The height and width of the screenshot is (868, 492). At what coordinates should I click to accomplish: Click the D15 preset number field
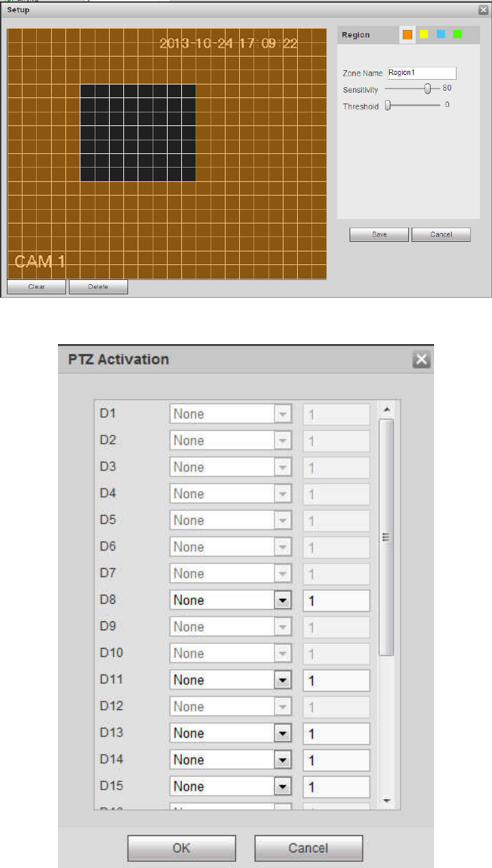click(x=337, y=786)
